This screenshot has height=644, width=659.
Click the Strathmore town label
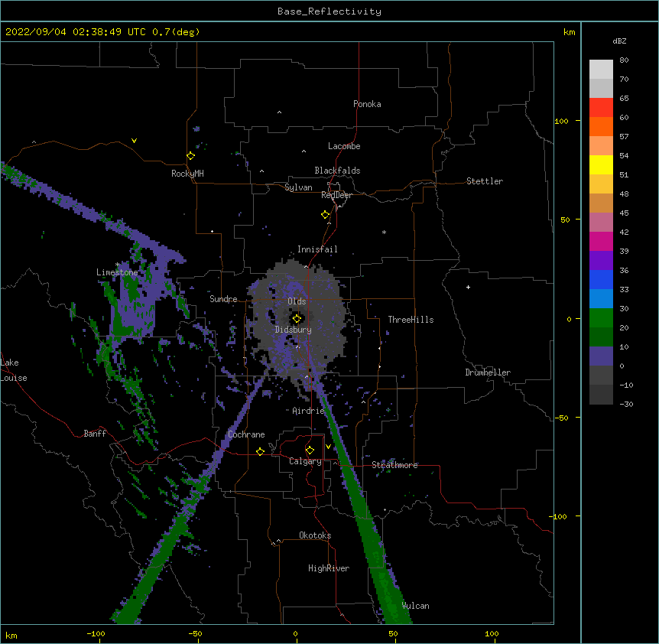(394, 465)
